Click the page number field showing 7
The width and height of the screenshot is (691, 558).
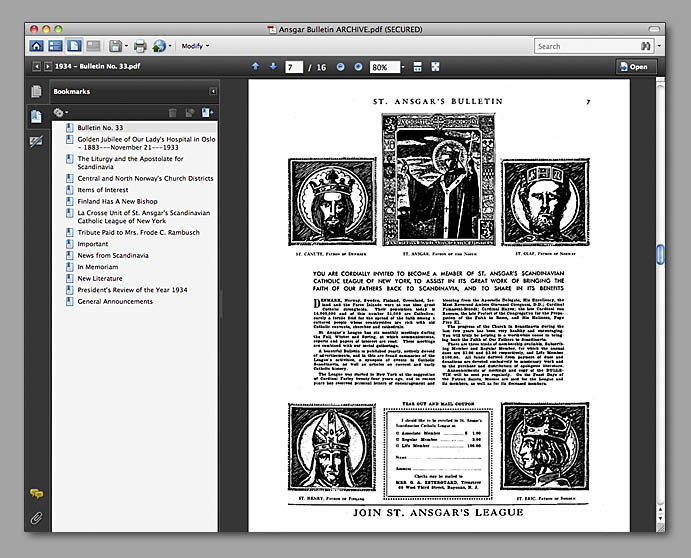[x=293, y=67]
